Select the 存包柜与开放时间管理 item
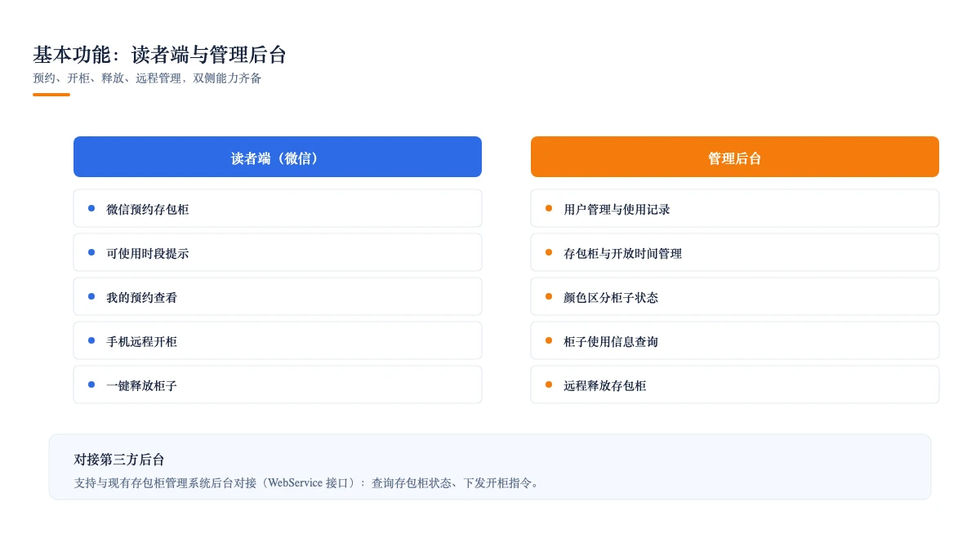This screenshot has width=980, height=551. (x=735, y=252)
